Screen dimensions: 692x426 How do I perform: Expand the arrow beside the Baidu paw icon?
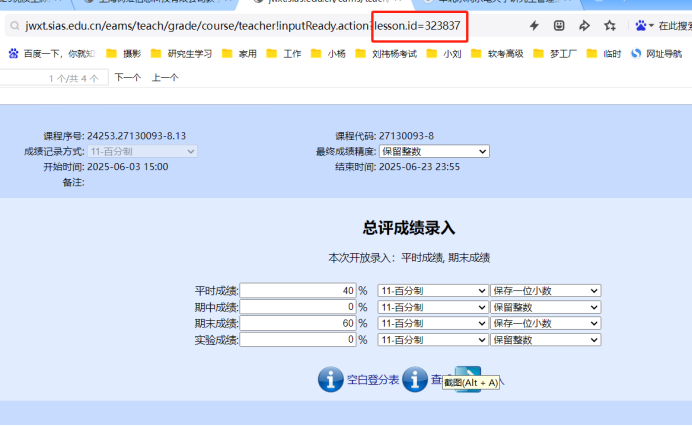click(651, 26)
